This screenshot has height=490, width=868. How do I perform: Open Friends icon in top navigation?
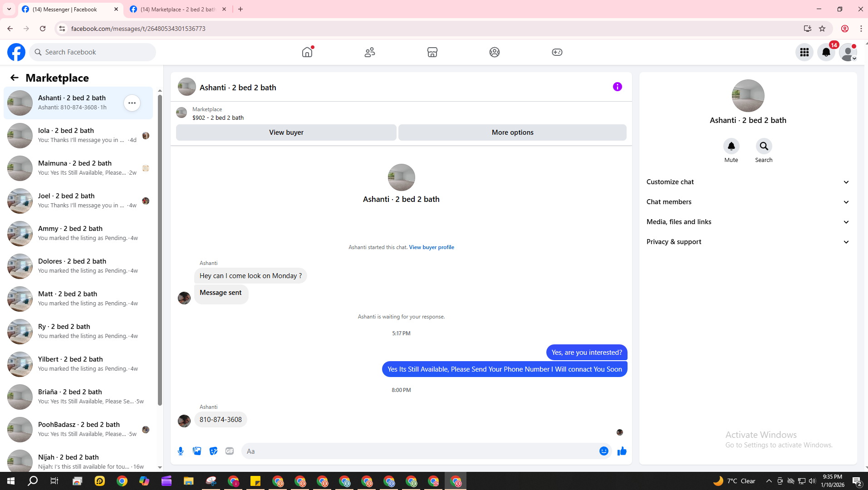click(370, 52)
